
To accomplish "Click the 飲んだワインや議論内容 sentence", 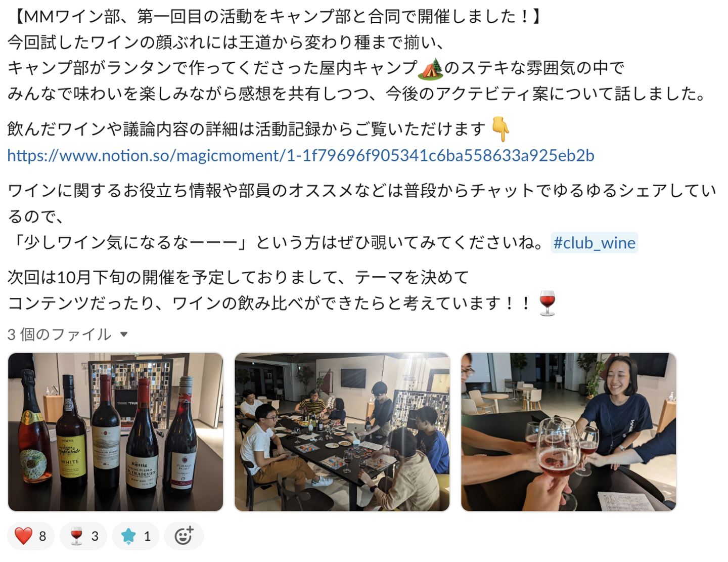I will pos(247,129).
